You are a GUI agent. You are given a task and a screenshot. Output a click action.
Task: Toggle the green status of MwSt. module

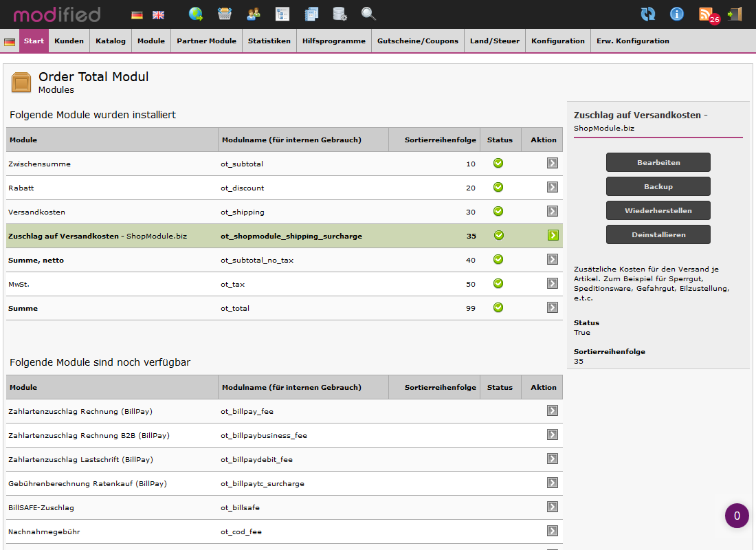[498, 283]
